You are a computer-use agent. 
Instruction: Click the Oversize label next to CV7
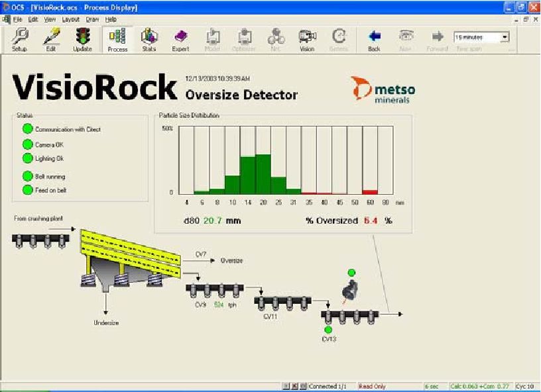[232, 260]
